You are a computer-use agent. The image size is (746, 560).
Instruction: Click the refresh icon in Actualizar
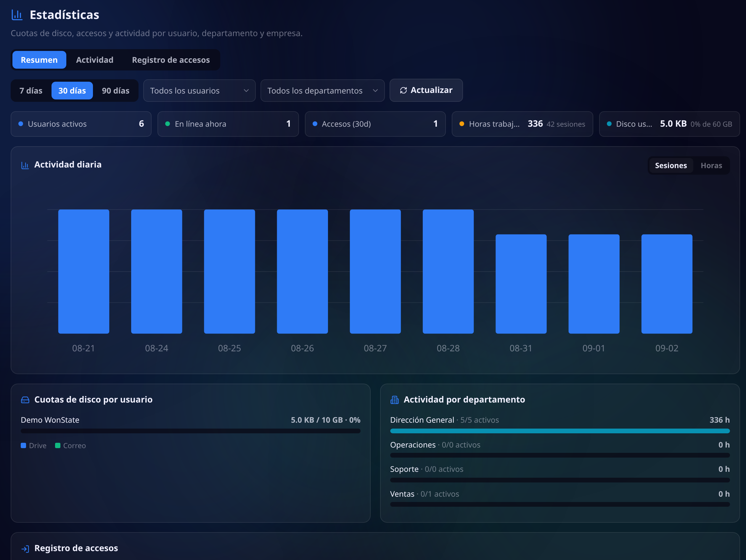403,90
